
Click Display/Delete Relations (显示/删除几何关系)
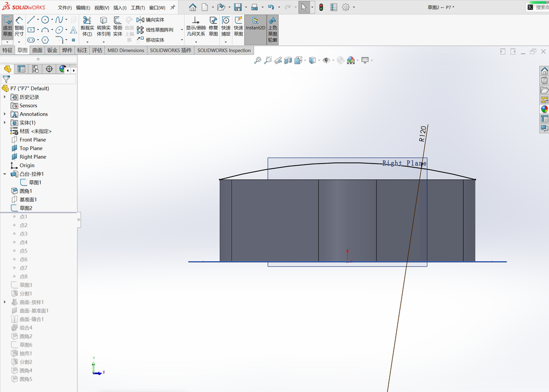[196, 27]
